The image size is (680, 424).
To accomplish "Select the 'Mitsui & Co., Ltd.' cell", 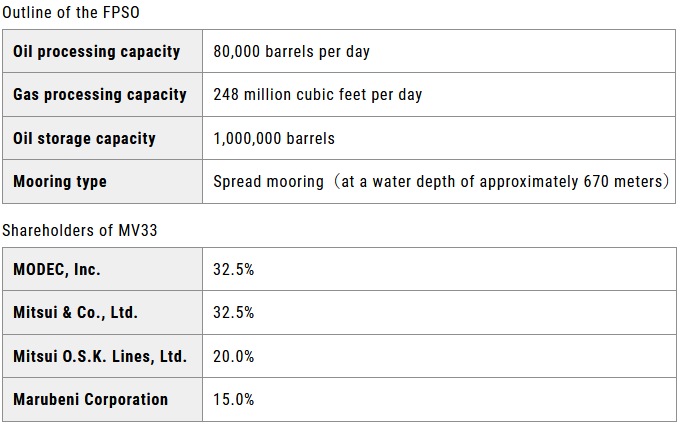I will (x=75, y=312).
